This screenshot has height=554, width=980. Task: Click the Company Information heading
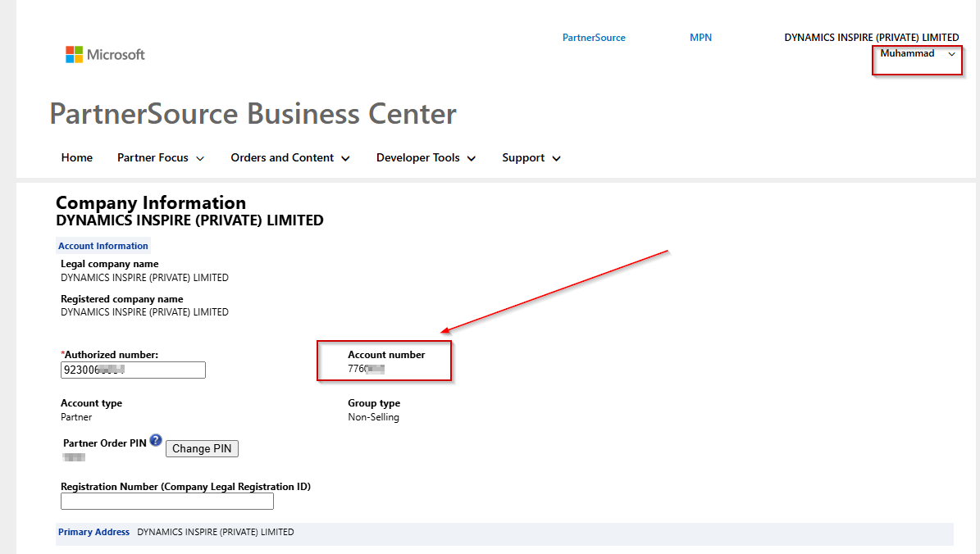[x=151, y=203]
